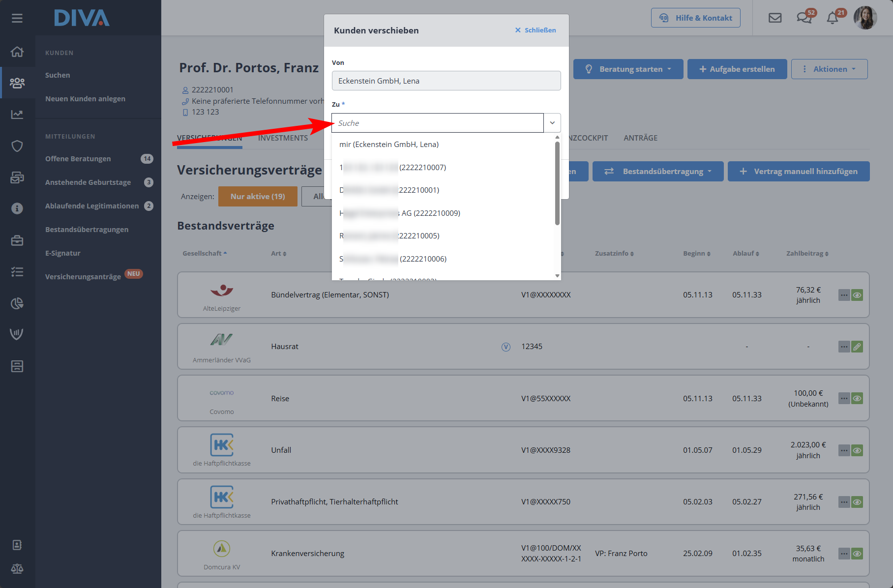893x588 pixels.
Task: Open the Aktionen dropdown
Action: pyautogui.click(x=829, y=69)
